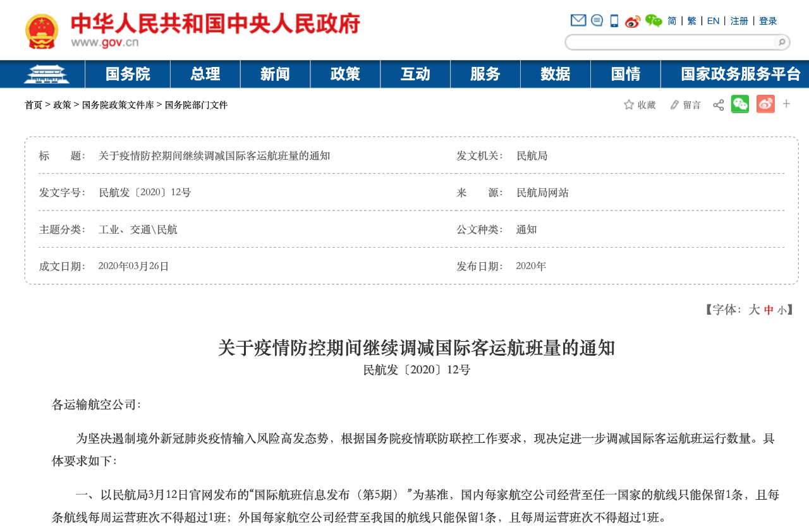The image size is (809, 532).
Task: Set font size to 中
Action: [769, 310]
